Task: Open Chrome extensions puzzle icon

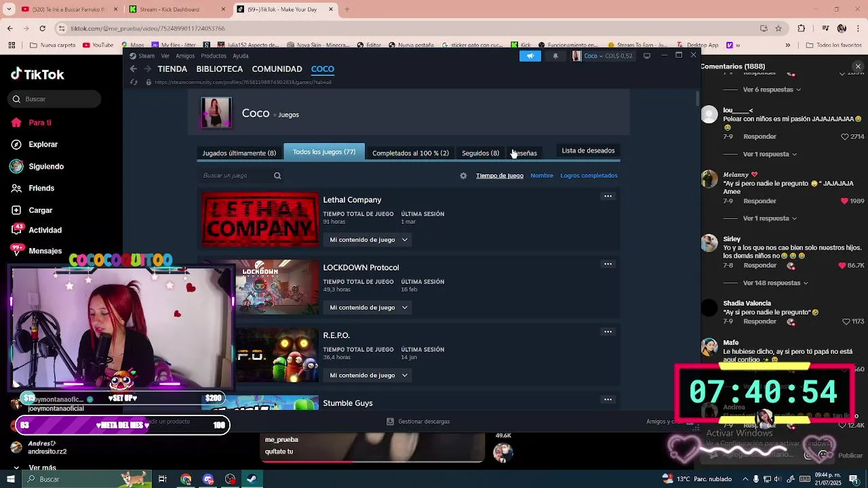Action: pos(802,28)
